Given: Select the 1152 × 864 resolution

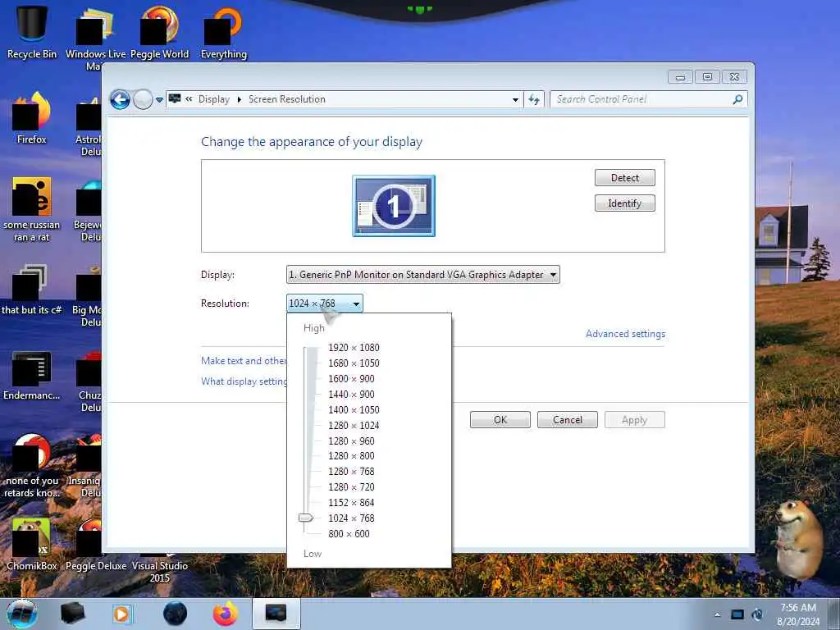Looking at the screenshot, I should (x=351, y=502).
